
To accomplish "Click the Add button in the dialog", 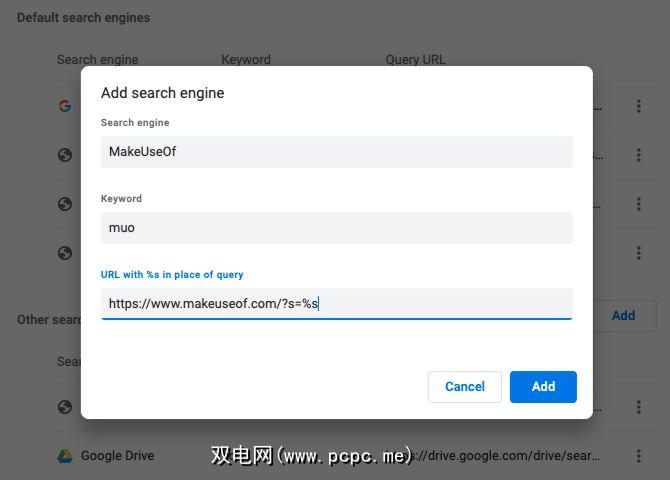I will (543, 386).
